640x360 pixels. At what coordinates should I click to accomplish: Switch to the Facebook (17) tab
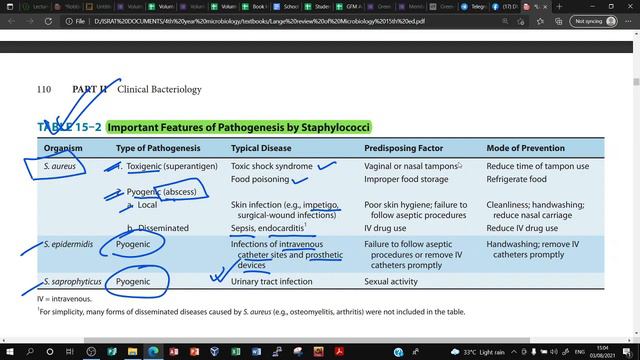[504, 7]
